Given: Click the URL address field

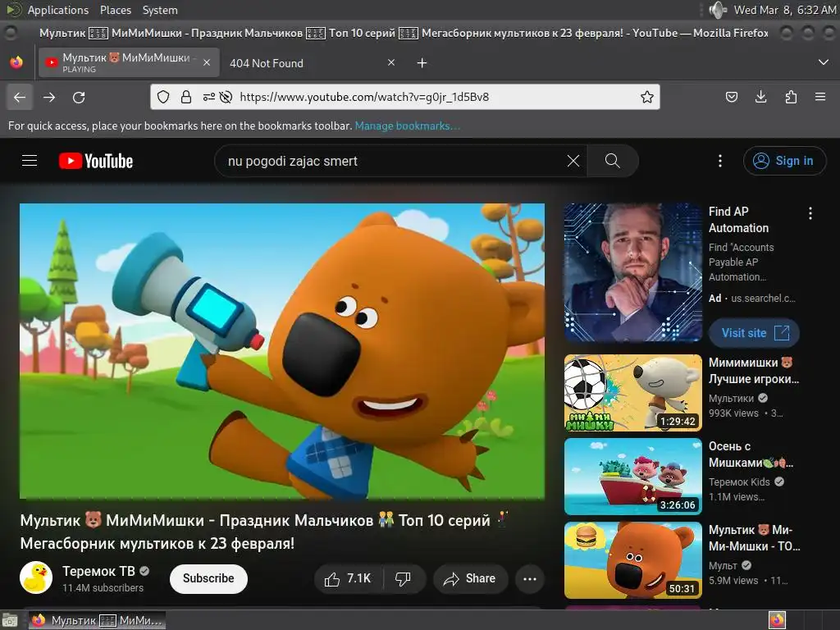Looking at the screenshot, I should [x=405, y=97].
